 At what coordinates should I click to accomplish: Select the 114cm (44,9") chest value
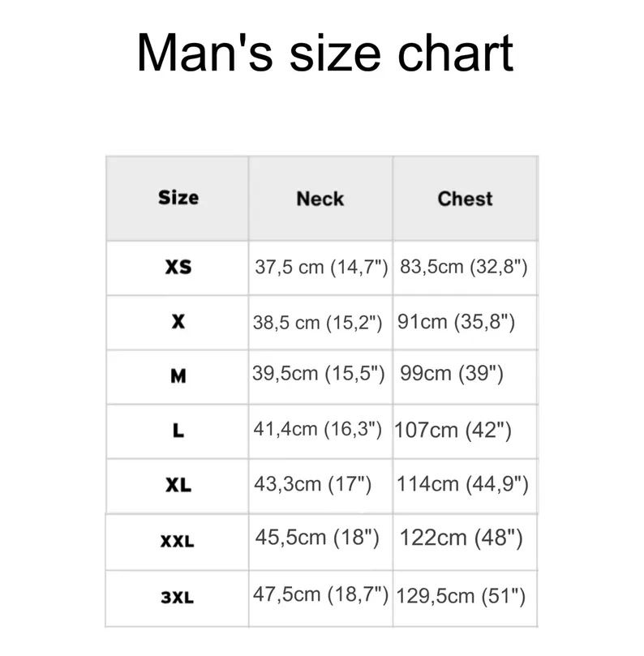(x=462, y=485)
